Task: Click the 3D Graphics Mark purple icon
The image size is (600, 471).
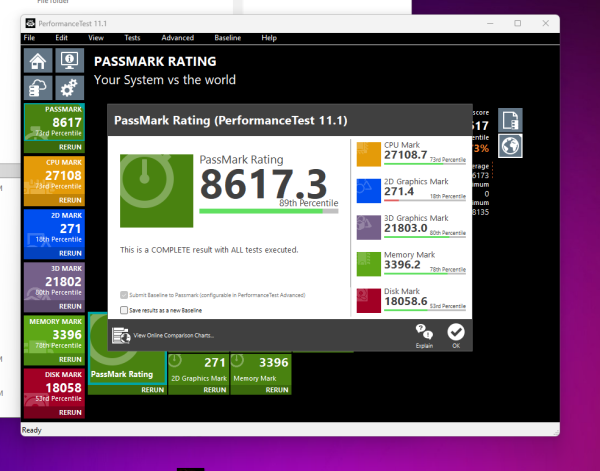Action: coord(368,227)
